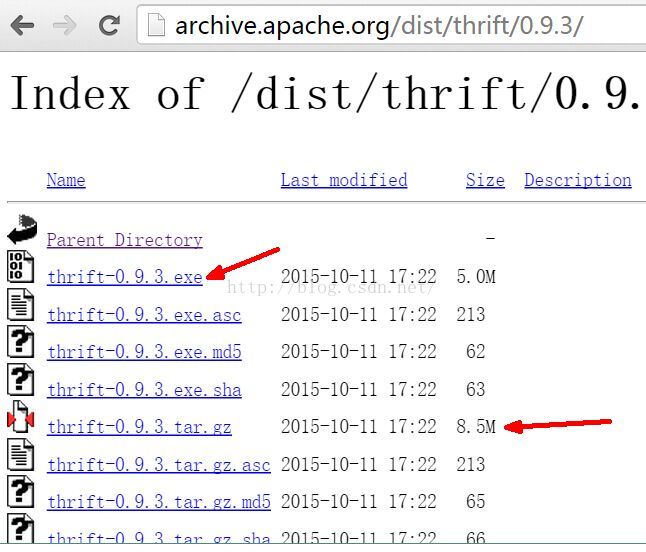Click unknown file icon beside thrift-0.9.3.exe.sha
This screenshot has height=552, width=646.
click(x=21, y=380)
